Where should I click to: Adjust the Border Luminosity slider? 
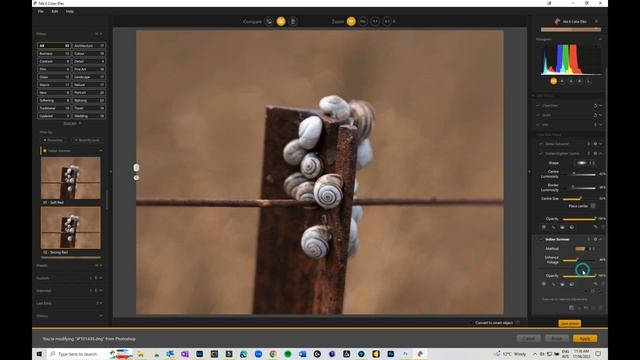pos(579,188)
